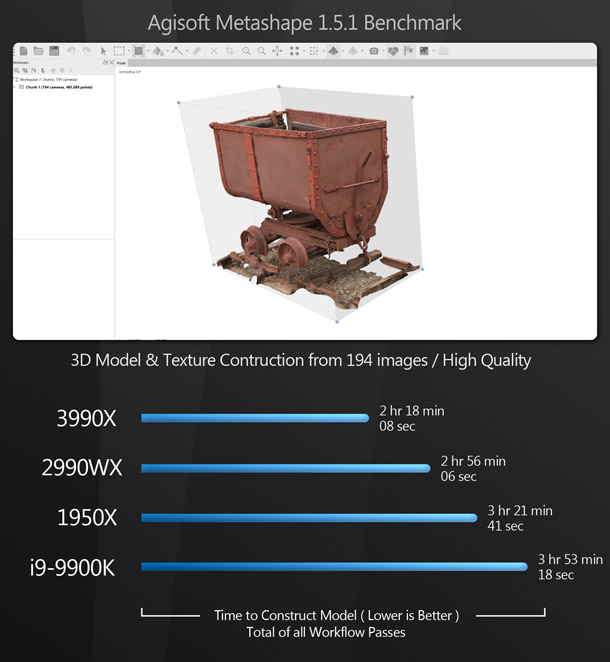Expand the Chunk 1 tree node
The image size is (610, 662).
[16, 87]
